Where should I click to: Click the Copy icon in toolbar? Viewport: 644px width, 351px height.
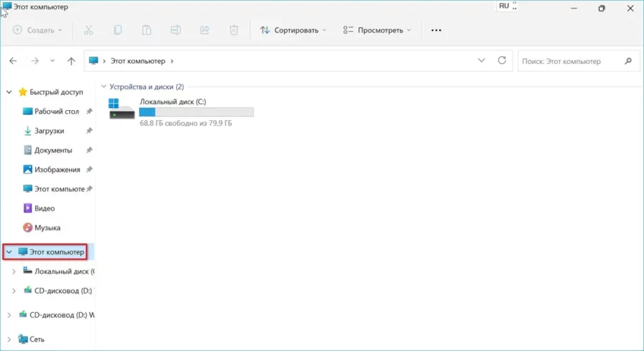pyautogui.click(x=117, y=30)
